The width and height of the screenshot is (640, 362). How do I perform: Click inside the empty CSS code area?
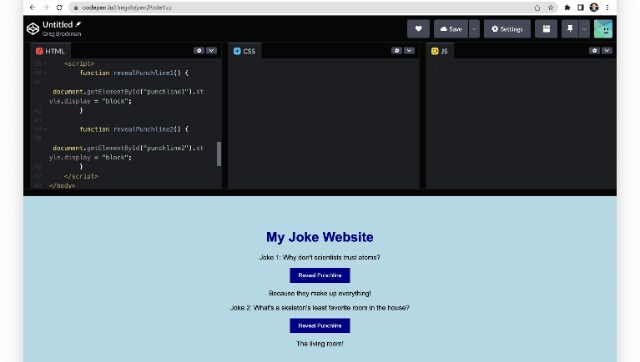point(323,123)
